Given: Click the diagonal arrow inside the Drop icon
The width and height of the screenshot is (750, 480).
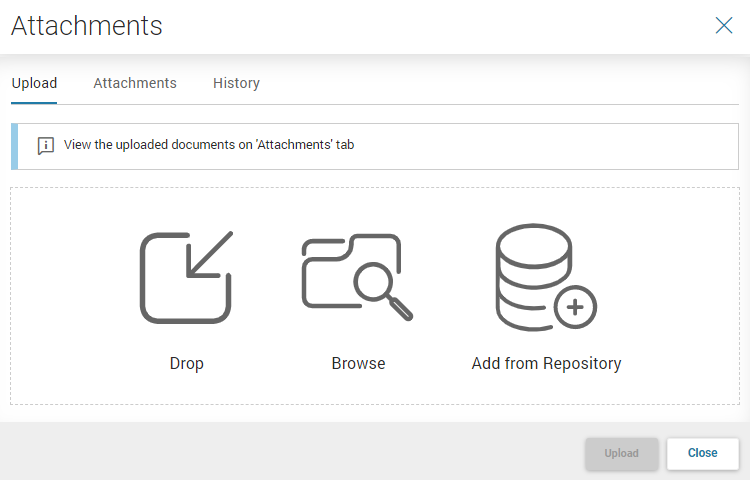Looking at the screenshot, I should click(x=210, y=254).
